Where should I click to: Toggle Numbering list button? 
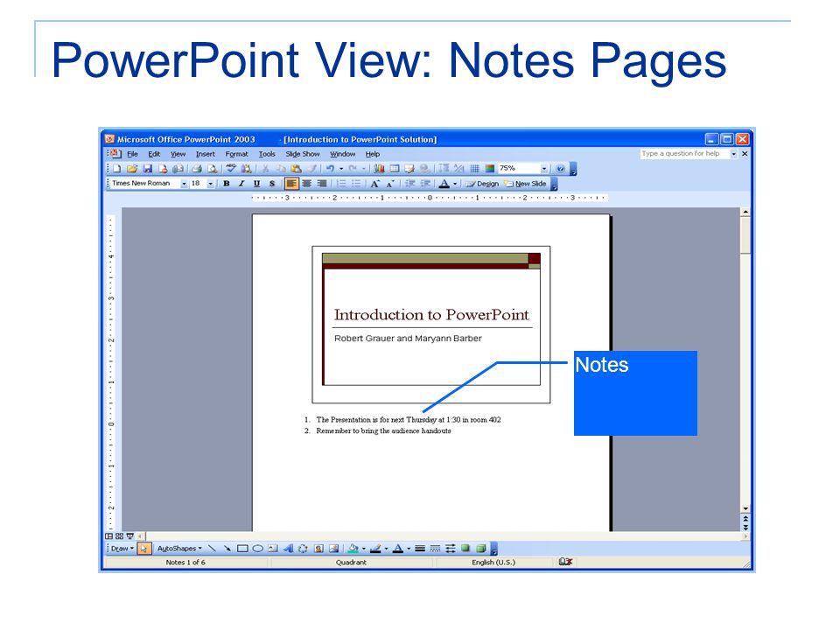[341, 183]
